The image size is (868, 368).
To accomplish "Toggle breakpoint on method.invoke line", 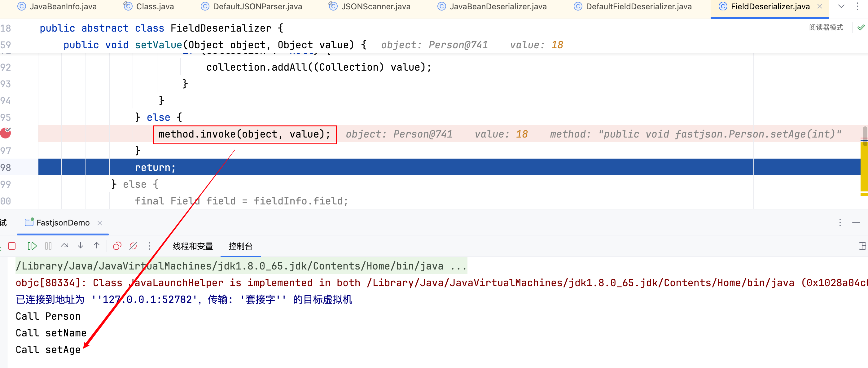I will tap(5, 134).
